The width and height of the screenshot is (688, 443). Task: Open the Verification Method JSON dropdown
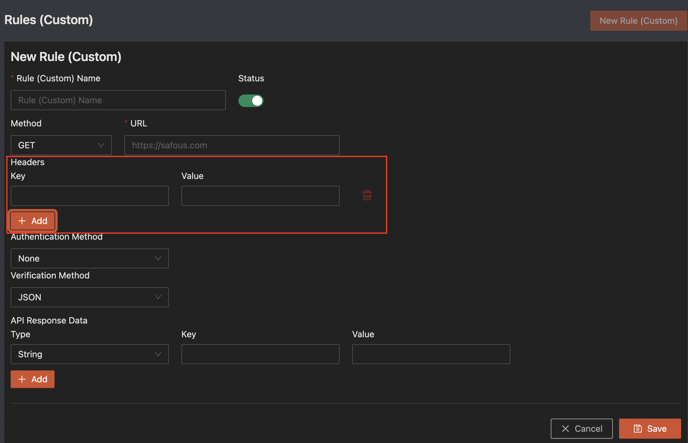tap(89, 297)
